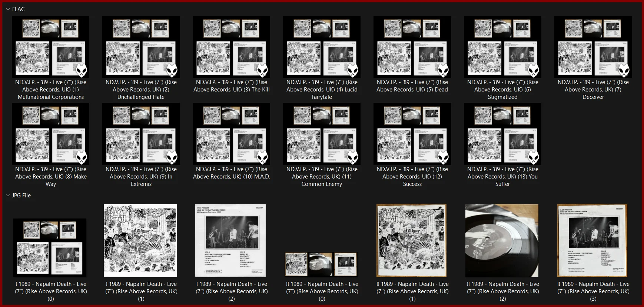Select FLAC track (1) Multinational Corporations thumbnail
644x307 pixels.
click(x=50, y=47)
